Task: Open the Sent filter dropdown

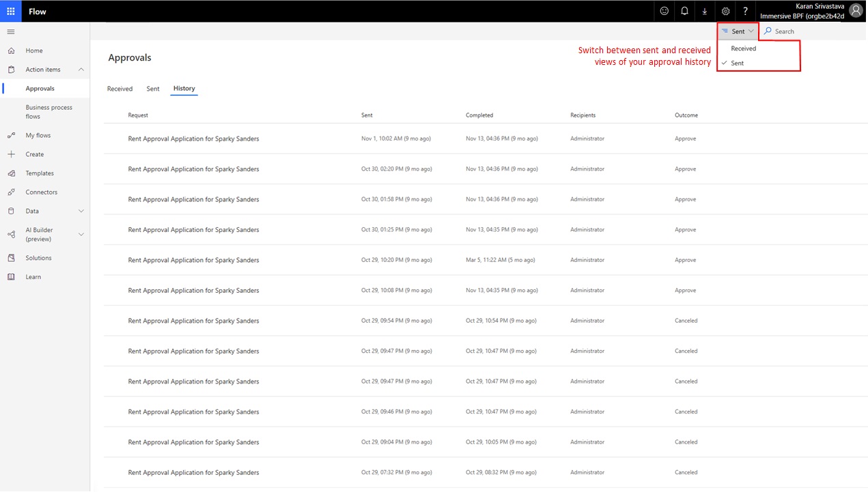Action: point(738,31)
